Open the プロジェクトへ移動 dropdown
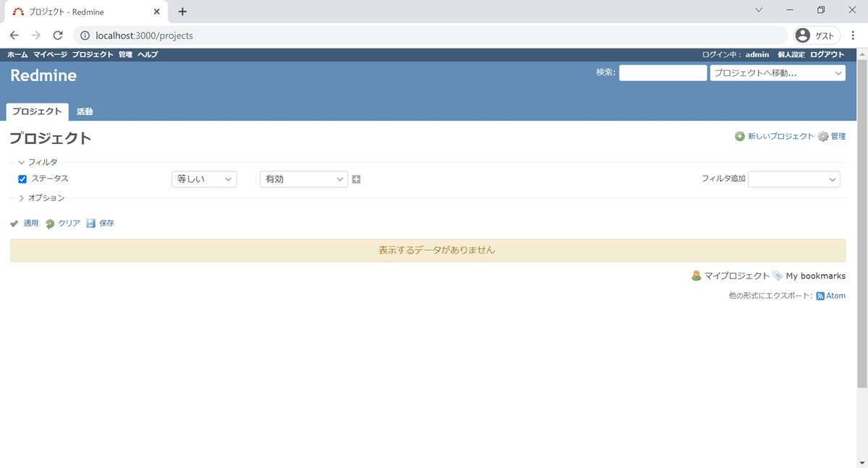This screenshot has height=468, width=868. pos(778,73)
